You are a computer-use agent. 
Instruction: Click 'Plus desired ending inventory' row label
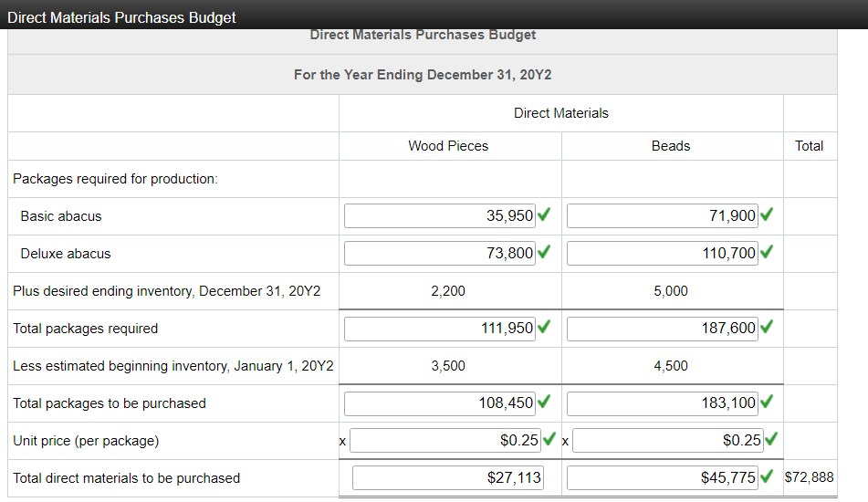(x=167, y=291)
